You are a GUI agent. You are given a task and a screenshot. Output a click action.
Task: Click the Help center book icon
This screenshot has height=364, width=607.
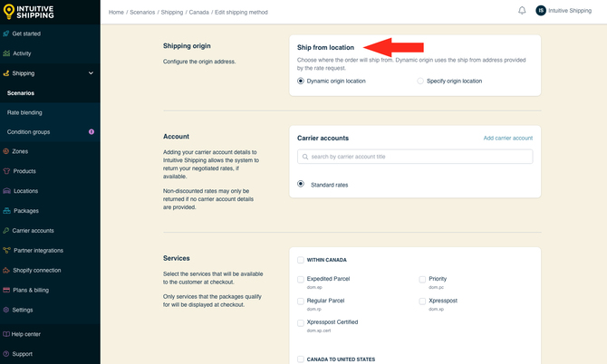click(5, 334)
